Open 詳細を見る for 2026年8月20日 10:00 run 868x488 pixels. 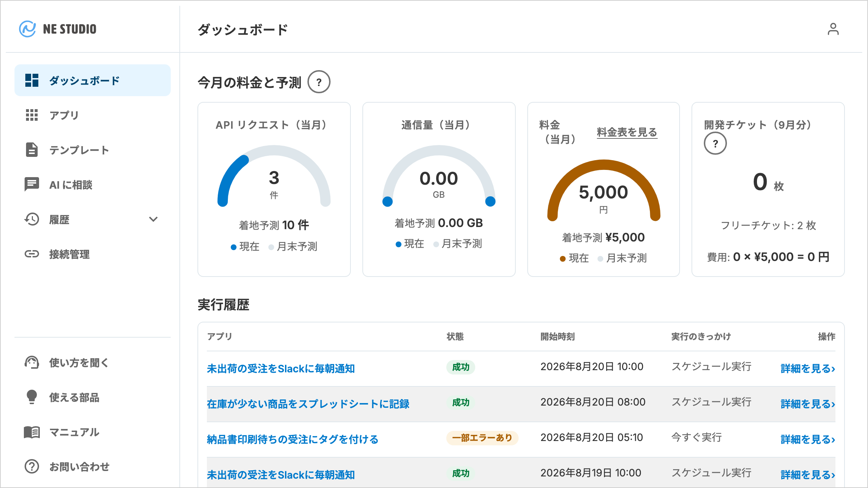(808, 368)
